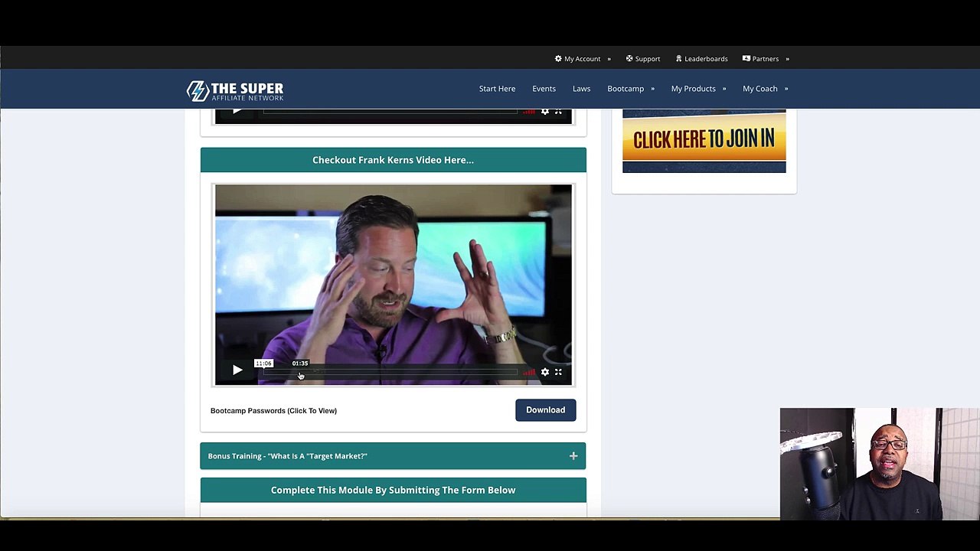980x551 pixels.
Task: Enter fullscreen on upper video player
Action: pyautogui.click(x=558, y=112)
